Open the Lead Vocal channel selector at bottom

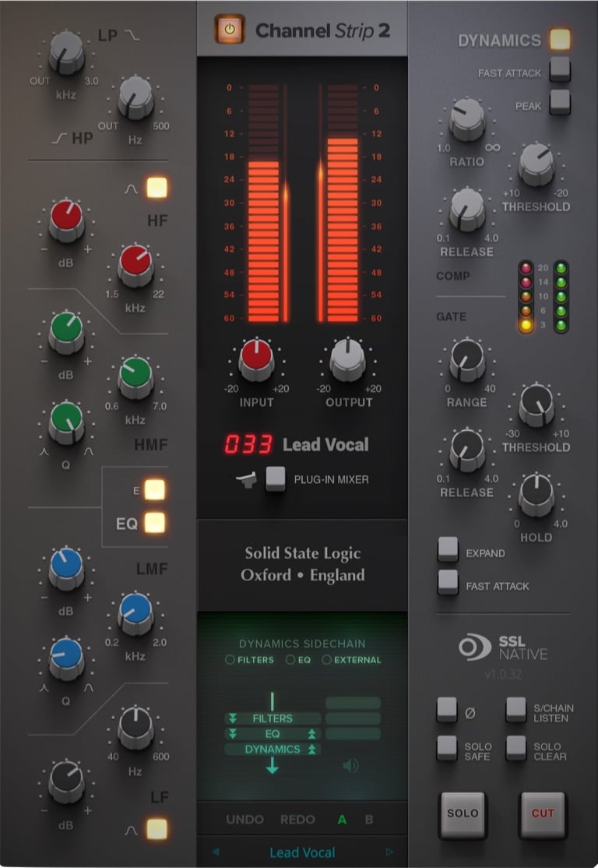(x=302, y=852)
